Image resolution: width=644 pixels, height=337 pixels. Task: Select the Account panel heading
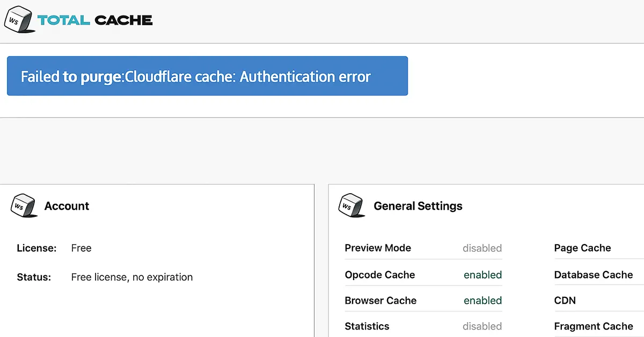[x=67, y=206]
